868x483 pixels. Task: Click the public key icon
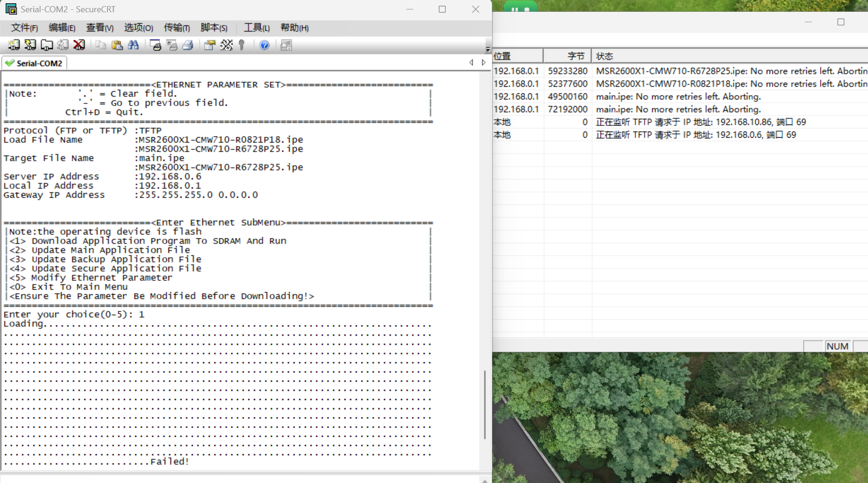tap(242, 45)
